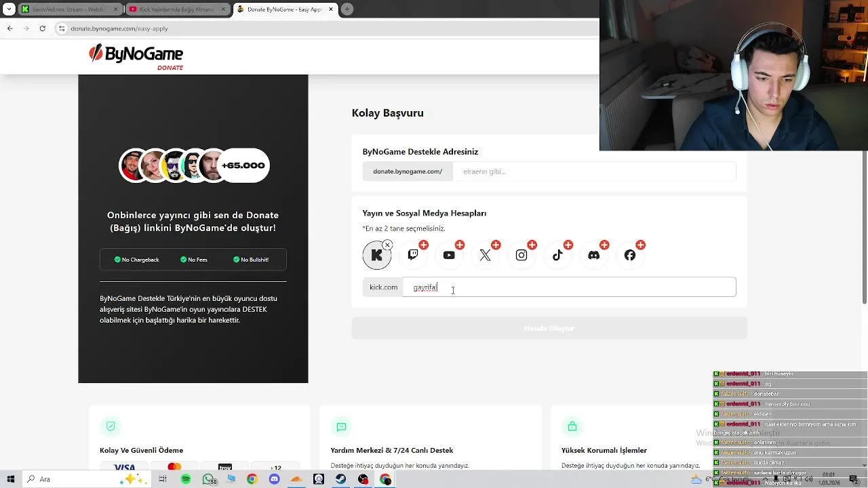Add a TikTok account icon
Image resolution: width=868 pixels, height=488 pixels.
[x=557, y=256]
